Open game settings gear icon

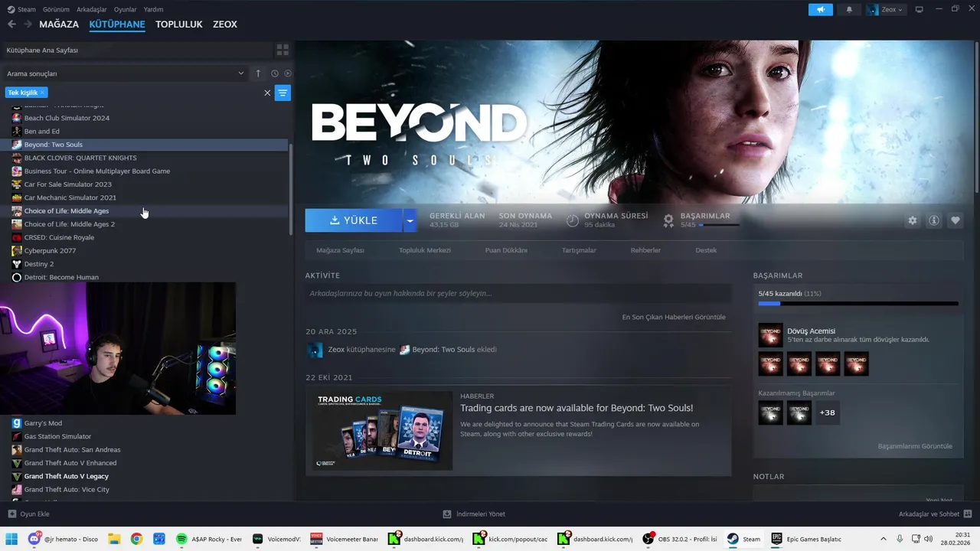coord(913,220)
